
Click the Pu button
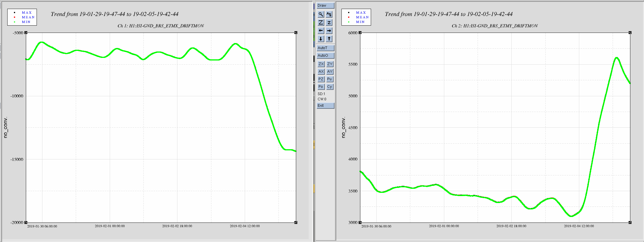[x=330, y=79]
